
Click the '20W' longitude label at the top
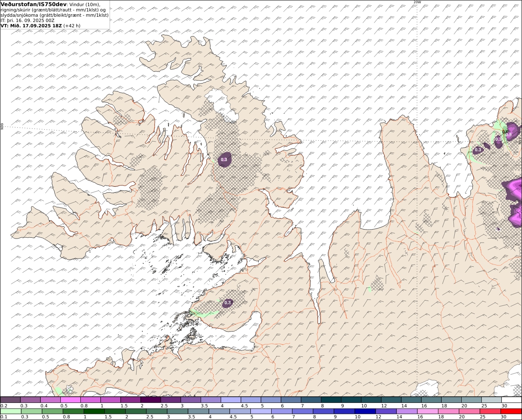pyautogui.click(x=417, y=2)
